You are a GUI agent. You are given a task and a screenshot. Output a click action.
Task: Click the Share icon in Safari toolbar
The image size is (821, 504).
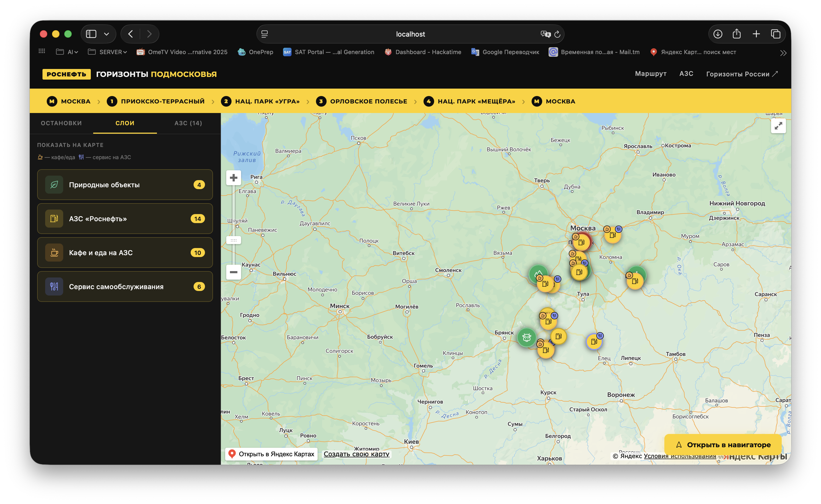(x=737, y=34)
